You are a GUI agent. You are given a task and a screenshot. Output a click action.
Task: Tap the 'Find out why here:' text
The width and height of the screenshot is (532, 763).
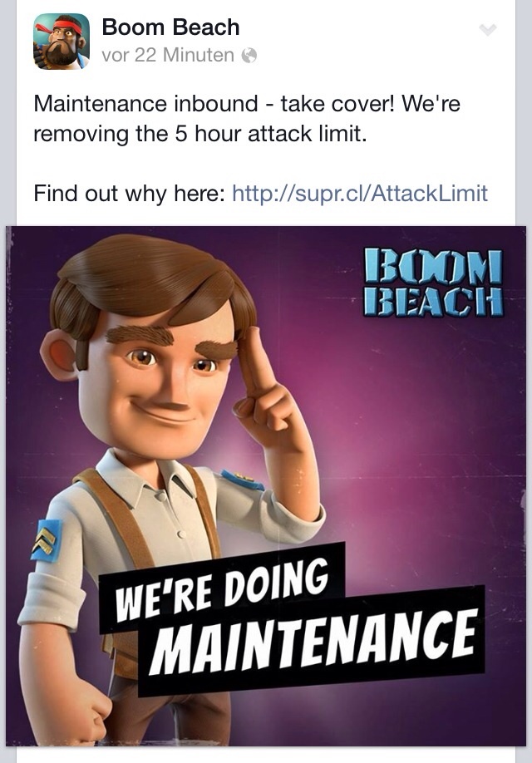(x=129, y=193)
